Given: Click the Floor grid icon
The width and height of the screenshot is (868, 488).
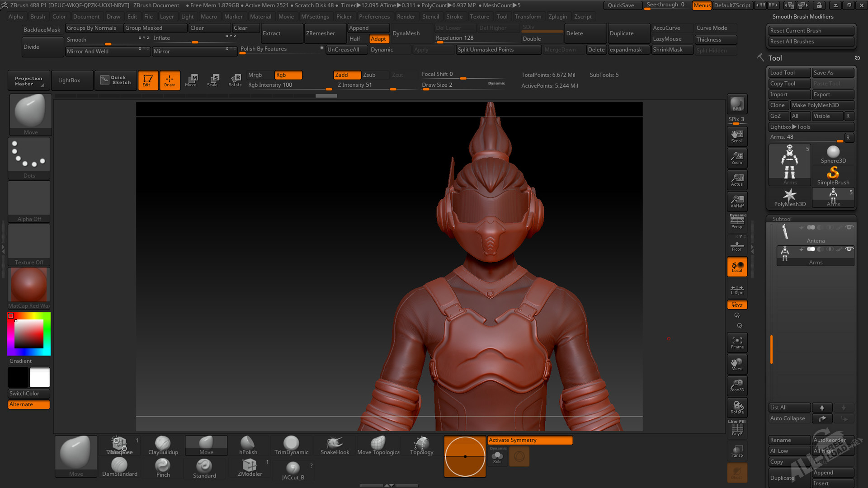Looking at the screenshot, I should (737, 246).
